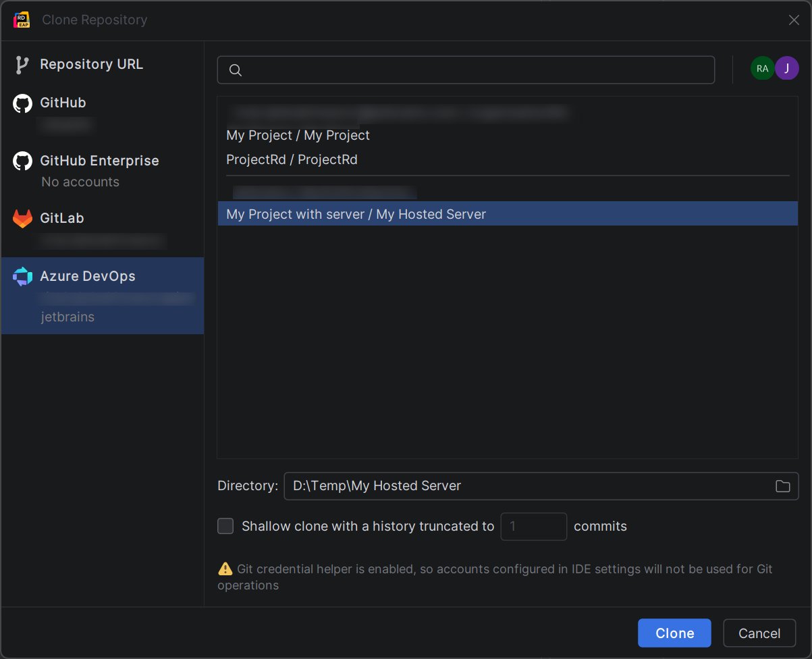Click the Clone button
The width and height of the screenshot is (812, 659).
(674, 633)
